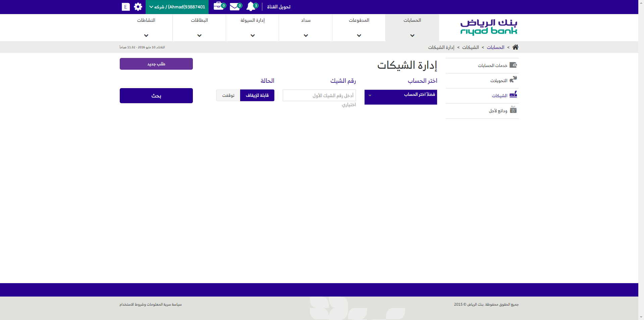Click the طلب جديد button
644x320 pixels.
[x=156, y=64]
